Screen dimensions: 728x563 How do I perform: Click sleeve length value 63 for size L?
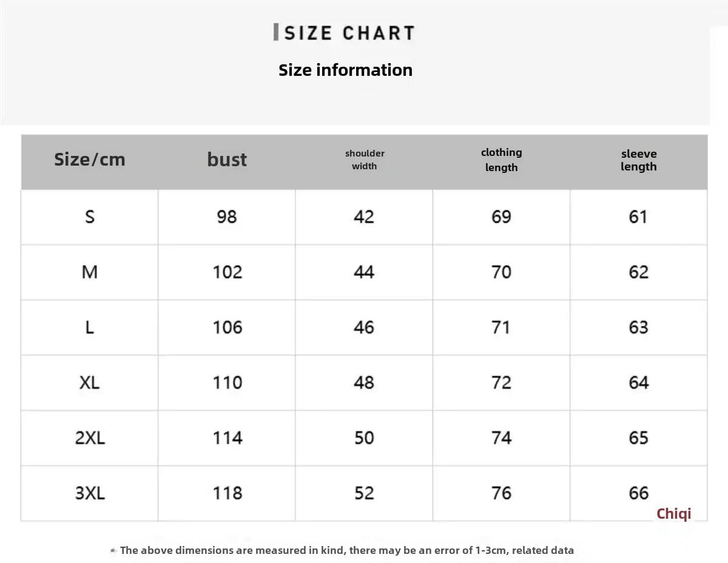[x=639, y=328]
